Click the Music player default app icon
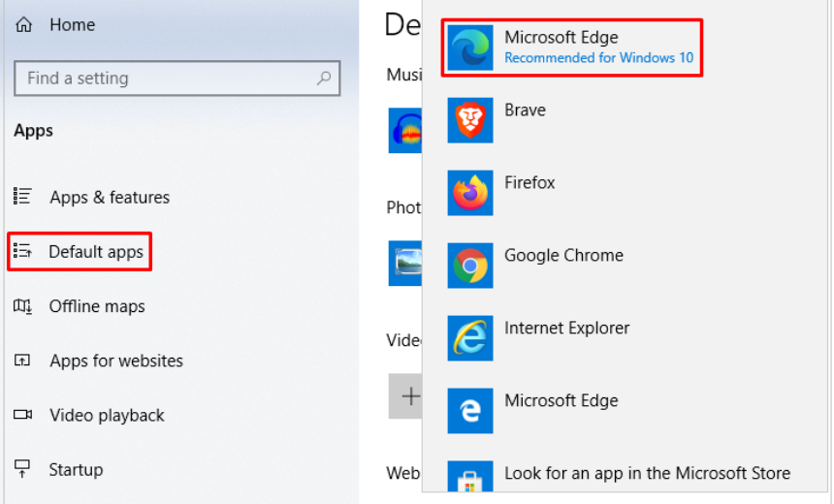Screen dimensions: 834x504 [405, 131]
